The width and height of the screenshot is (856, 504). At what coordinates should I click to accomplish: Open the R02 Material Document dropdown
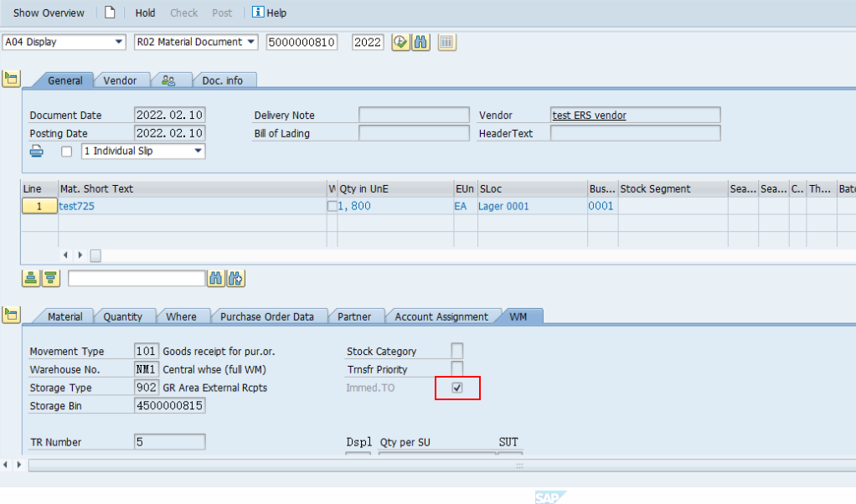249,41
